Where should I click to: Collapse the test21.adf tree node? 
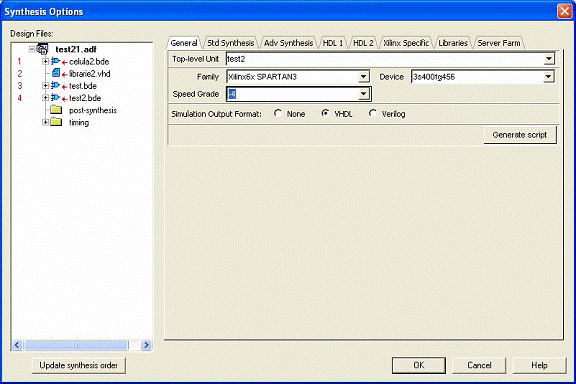(32, 49)
